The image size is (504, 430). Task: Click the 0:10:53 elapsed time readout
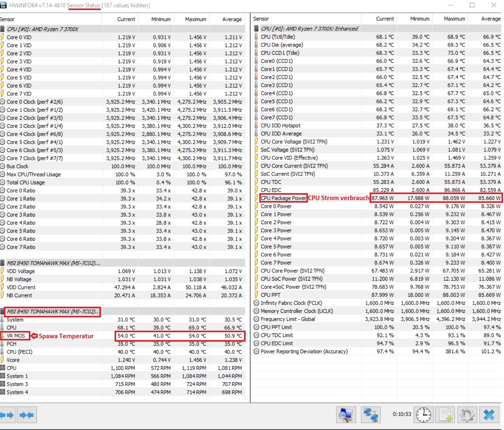click(x=402, y=414)
